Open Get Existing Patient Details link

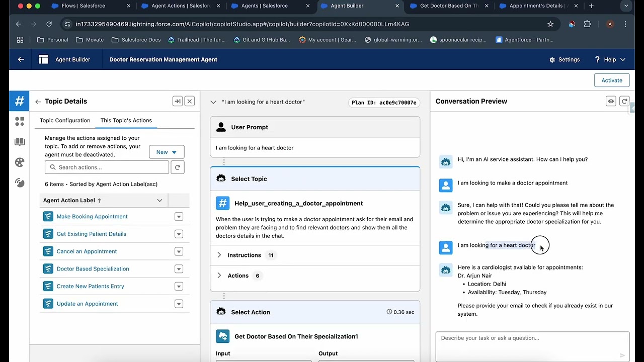tap(92, 234)
